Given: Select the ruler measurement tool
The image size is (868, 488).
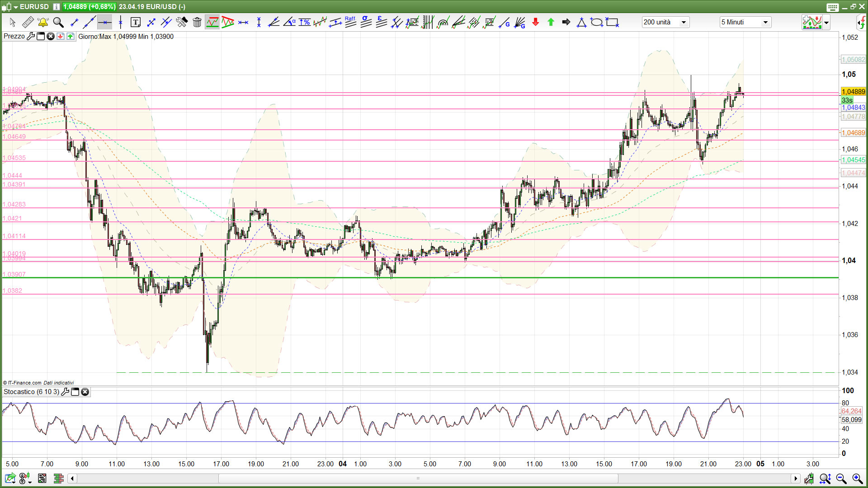Looking at the screenshot, I should (28, 22).
